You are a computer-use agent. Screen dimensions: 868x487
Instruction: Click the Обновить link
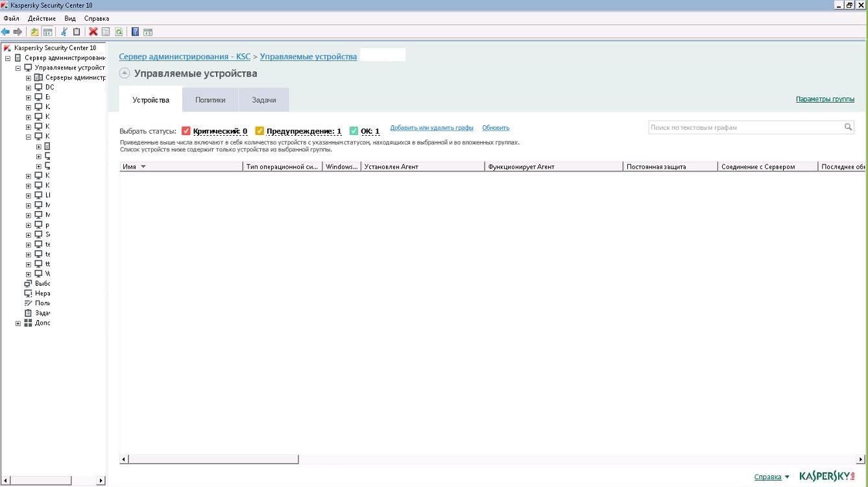coord(496,128)
